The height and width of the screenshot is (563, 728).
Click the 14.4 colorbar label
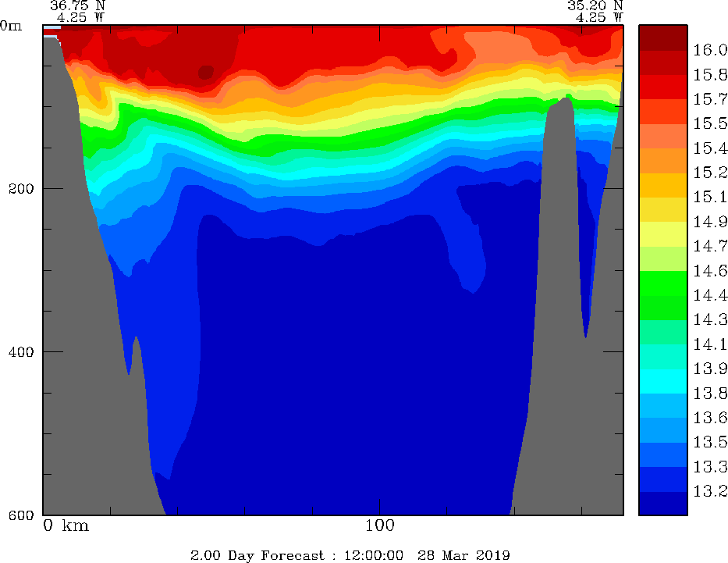point(710,295)
